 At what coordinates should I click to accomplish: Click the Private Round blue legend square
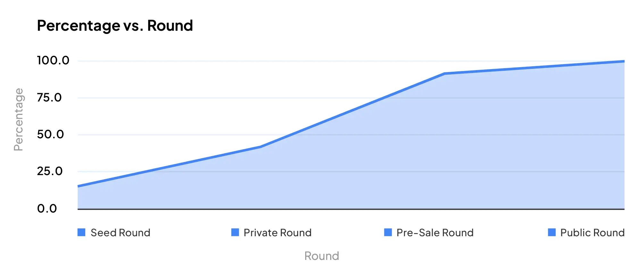235,232
